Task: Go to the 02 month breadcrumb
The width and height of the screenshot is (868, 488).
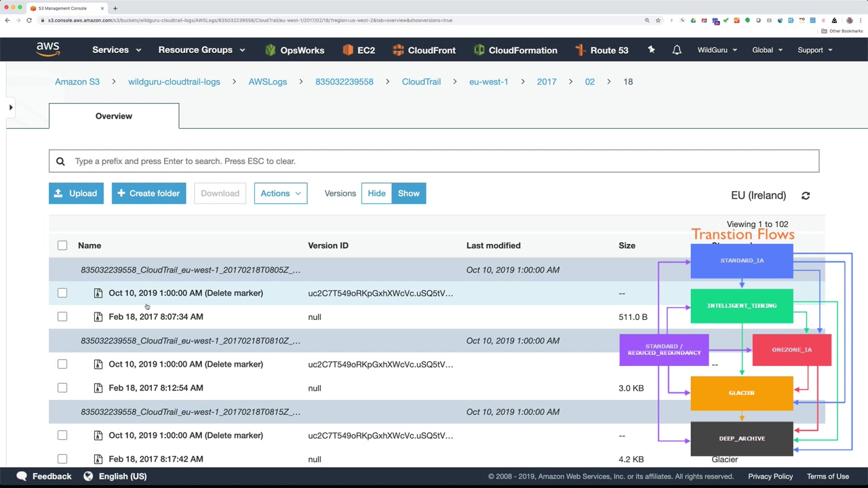Action: [590, 81]
